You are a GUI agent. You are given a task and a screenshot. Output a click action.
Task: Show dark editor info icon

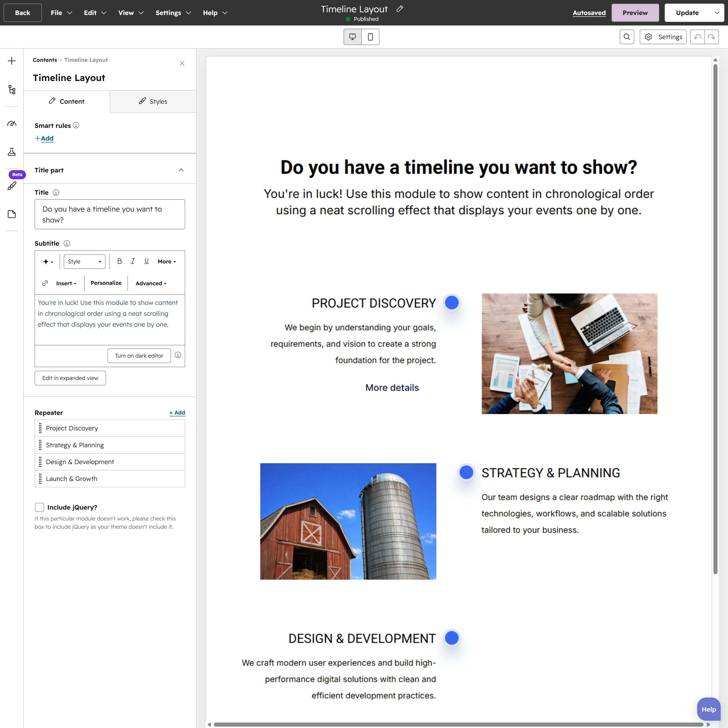(x=178, y=355)
